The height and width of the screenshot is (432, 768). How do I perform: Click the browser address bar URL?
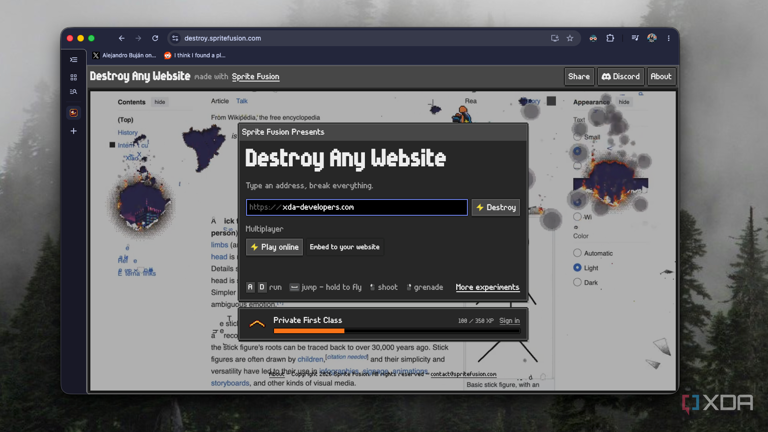click(223, 38)
